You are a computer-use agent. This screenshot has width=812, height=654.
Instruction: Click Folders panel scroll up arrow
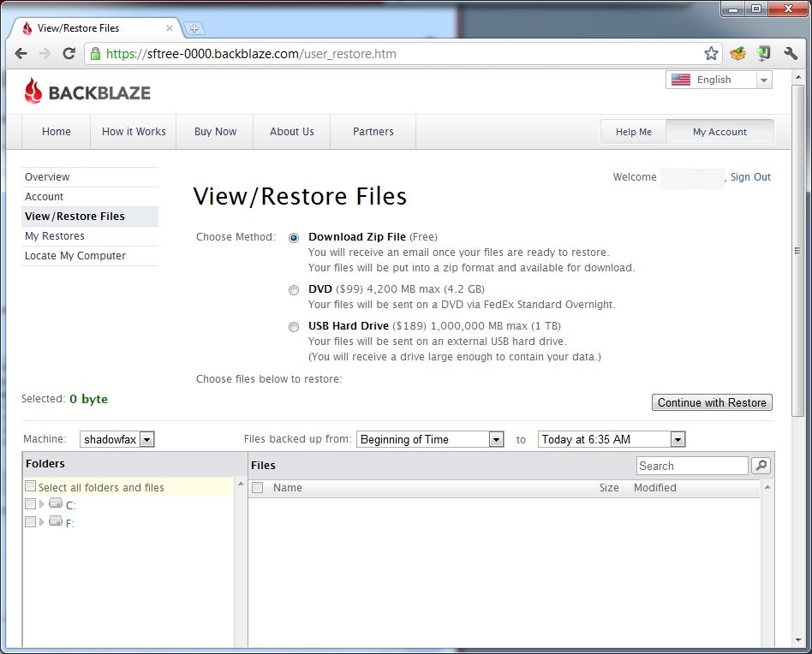241,484
